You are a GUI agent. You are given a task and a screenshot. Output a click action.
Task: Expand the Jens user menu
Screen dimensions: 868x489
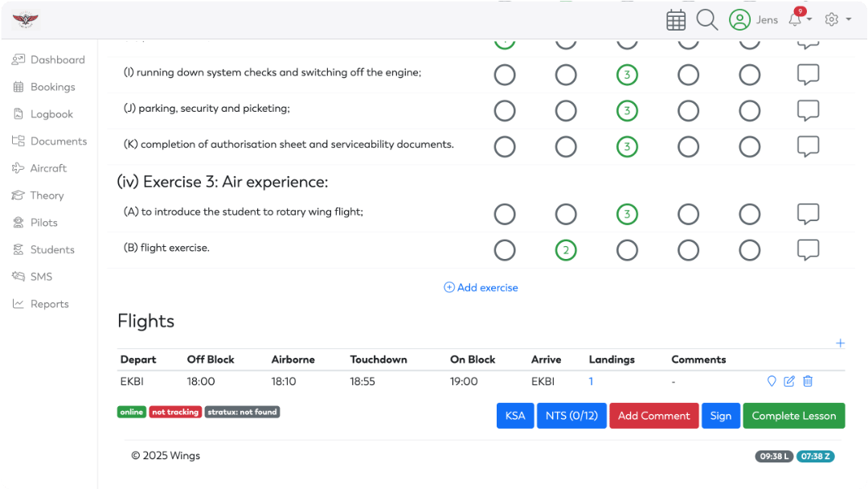pos(754,20)
